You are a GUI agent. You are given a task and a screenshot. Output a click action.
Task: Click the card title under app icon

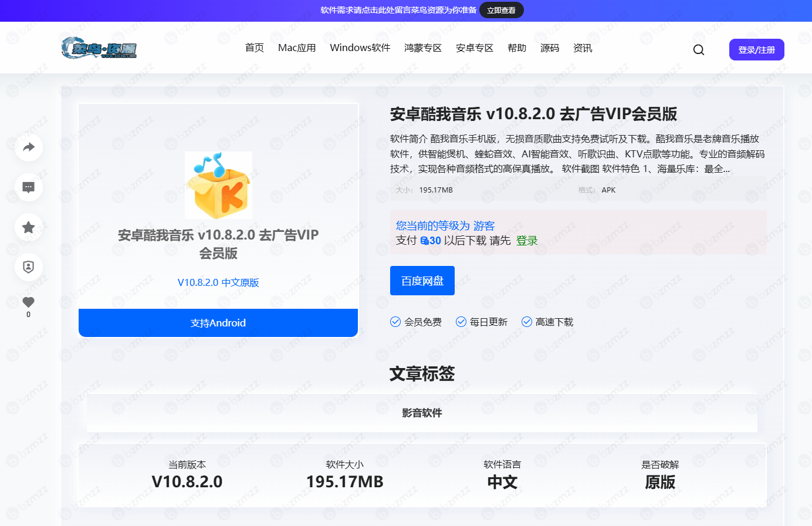(x=218, y=244)
